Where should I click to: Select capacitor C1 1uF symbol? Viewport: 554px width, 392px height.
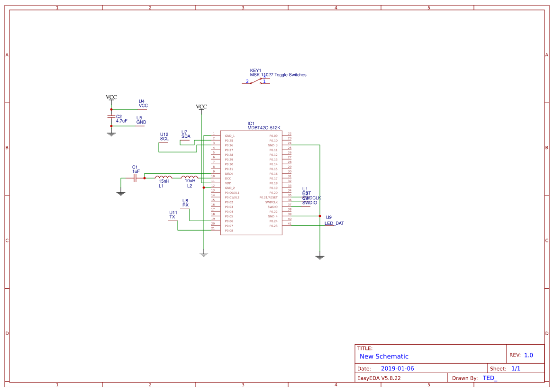click(135, 178)
